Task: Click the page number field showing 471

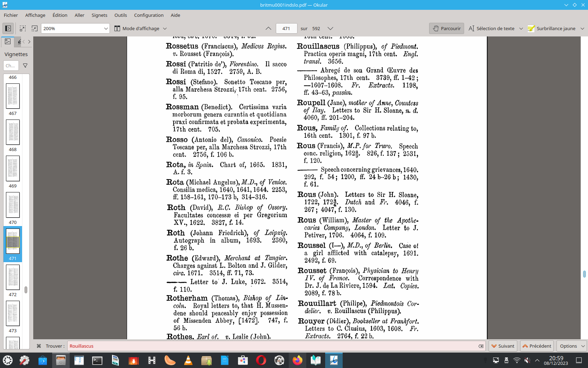Action: pyautogui.click(x=286, y=28)
